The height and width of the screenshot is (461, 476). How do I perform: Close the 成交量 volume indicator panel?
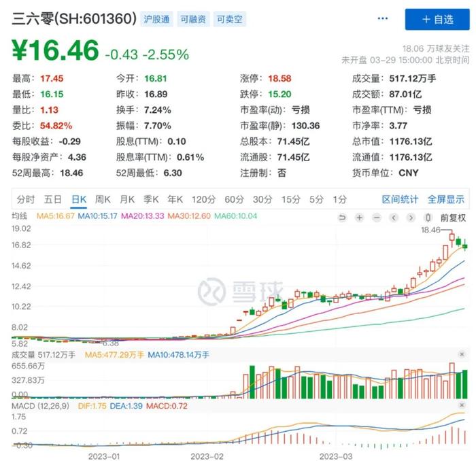[462, 354]
